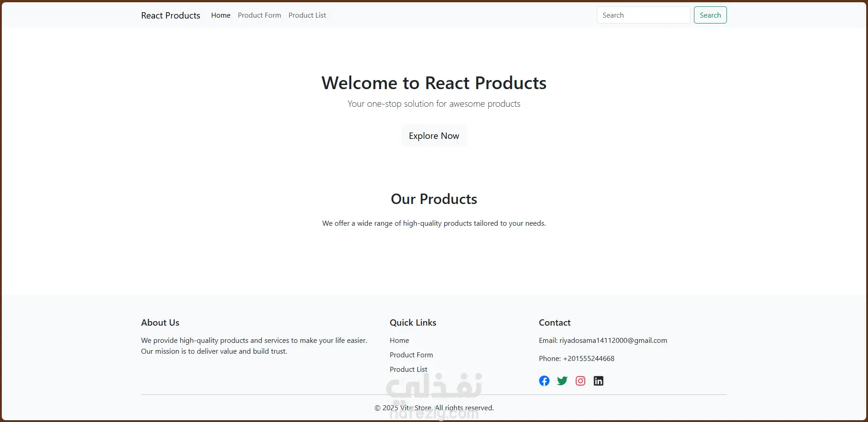
Task: Open Product List from the navbar
Action: (307, 15)
